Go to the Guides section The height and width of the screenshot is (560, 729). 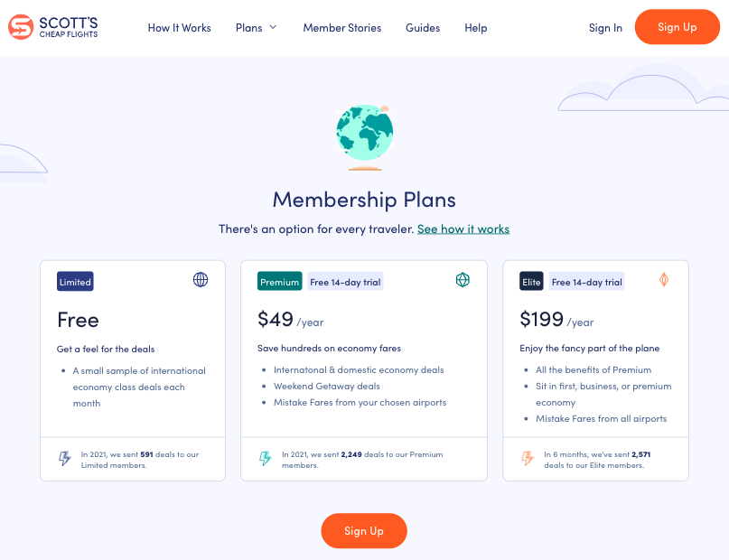tap(423, 28)
